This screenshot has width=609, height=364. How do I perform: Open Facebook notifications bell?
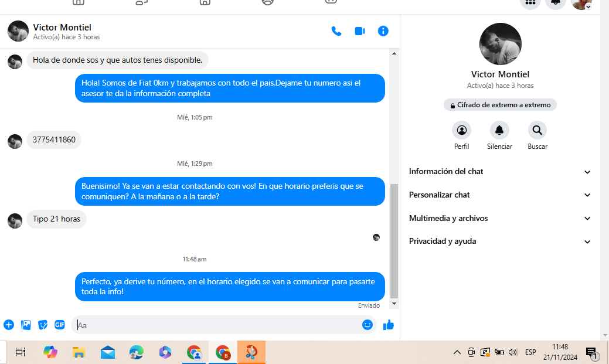coord(556,3)
